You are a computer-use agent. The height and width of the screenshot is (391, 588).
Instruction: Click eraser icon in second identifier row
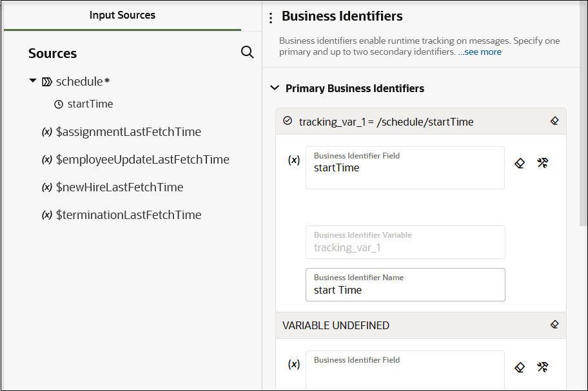tap(520, 367)
